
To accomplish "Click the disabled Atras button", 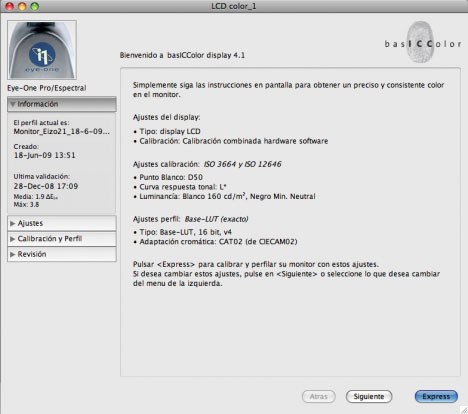I will click(319, 397).
